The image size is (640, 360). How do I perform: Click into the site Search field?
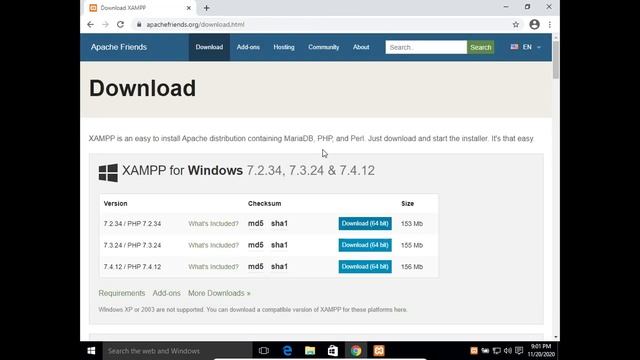[x=426, y=47]
